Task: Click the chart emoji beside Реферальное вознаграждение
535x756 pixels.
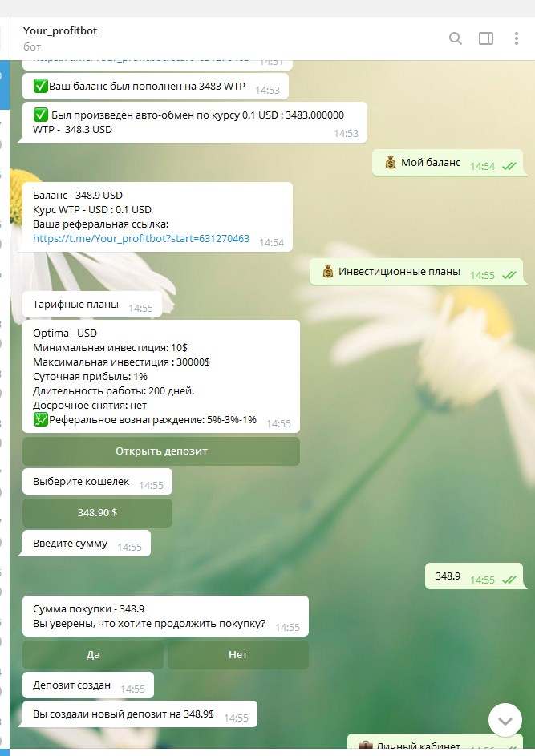Action: click(x=41, y=419)
